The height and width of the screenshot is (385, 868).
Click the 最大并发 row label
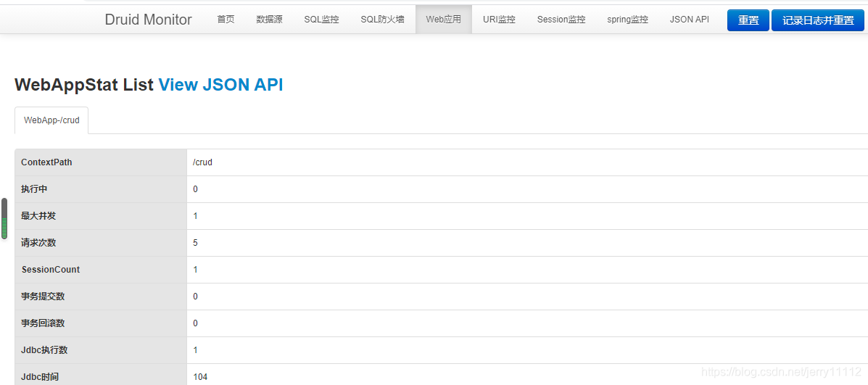coord(38,216)
